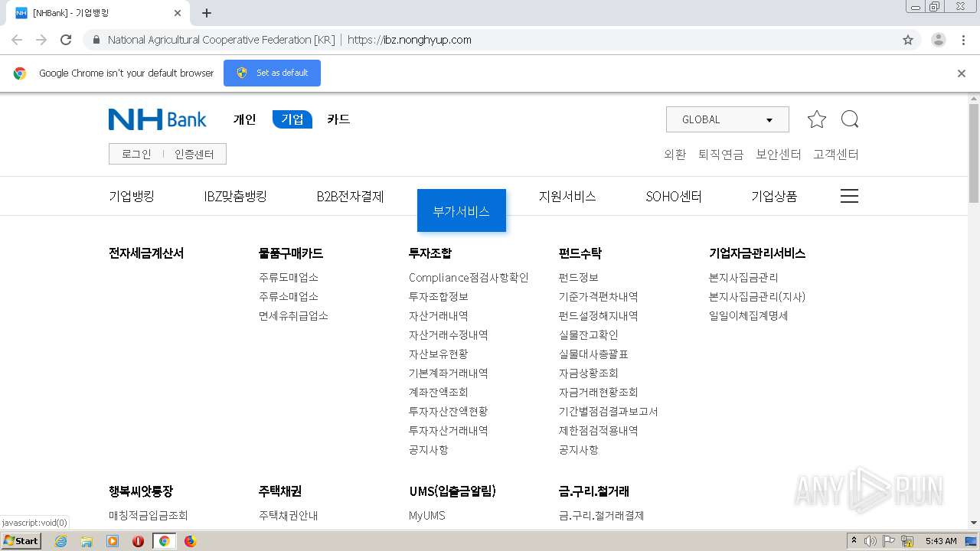Viewport: 980px width, 551px height.
Task: Show hidden tray icons arrow
Action: point(854,541)
